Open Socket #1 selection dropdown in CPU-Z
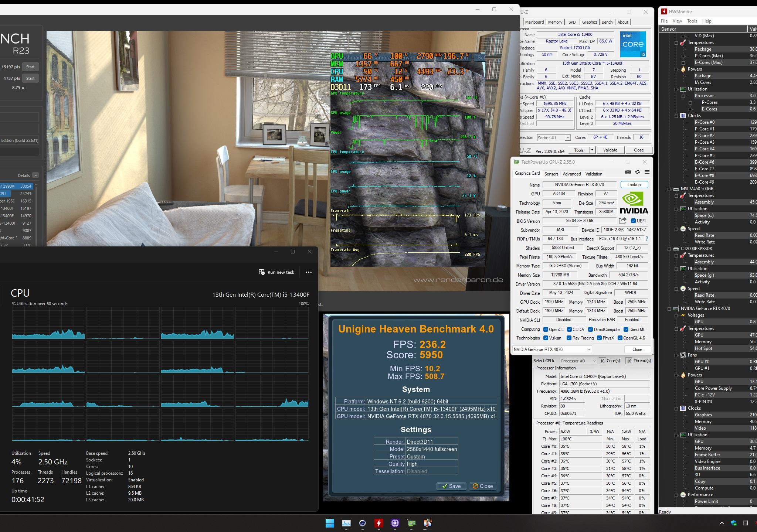The width and height of the screenshot is (757, 532). (x=554, y=138)
